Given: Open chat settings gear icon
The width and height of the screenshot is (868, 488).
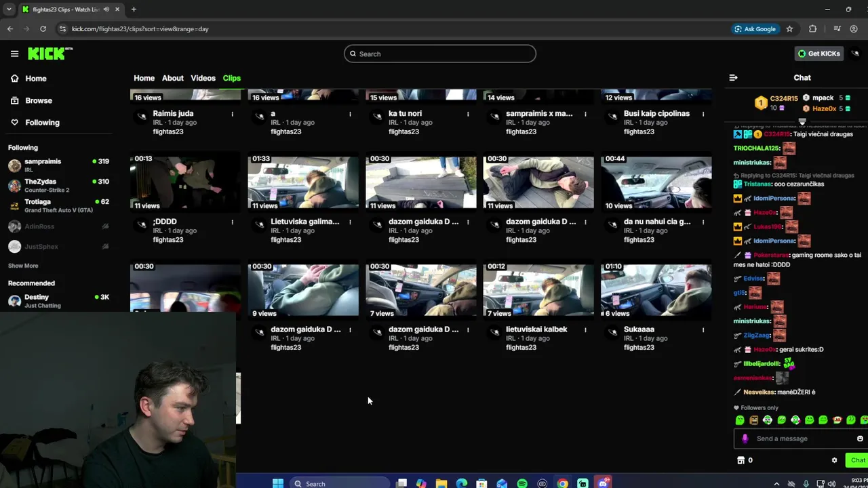Looking at the screenshot, I should pos(834,460).
